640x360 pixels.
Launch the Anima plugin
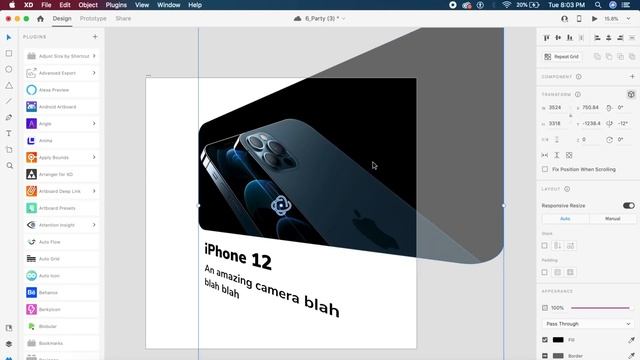62,140
